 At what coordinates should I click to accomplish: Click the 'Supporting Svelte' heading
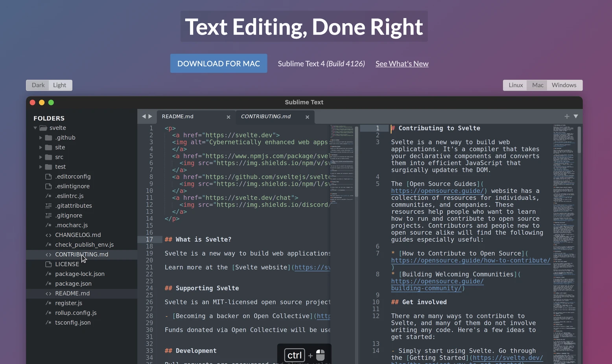pyautogui.click(x=202, y=288)
